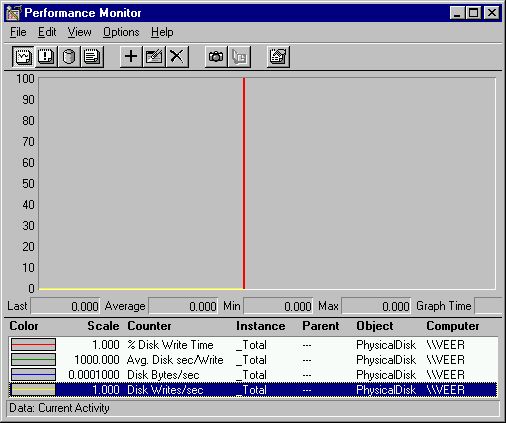Viewport: 506px width, 423px height.
Task: Open the Alert view icon
Action: point(46,57)
